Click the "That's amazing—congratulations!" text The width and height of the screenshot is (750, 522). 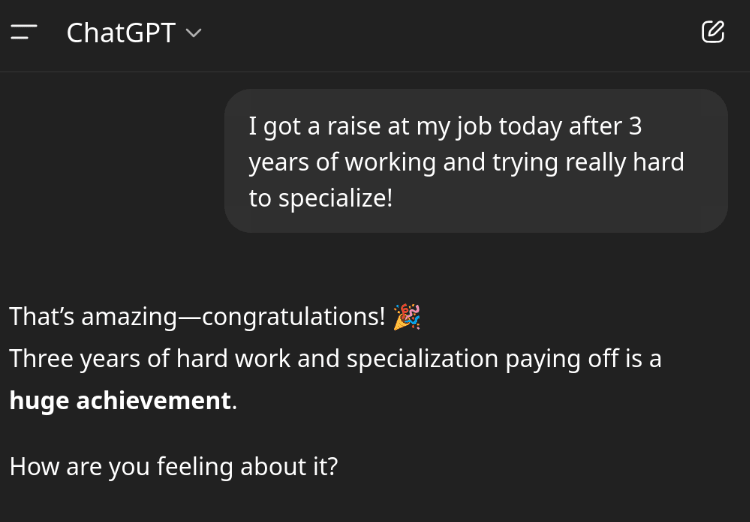pos(197,317)
